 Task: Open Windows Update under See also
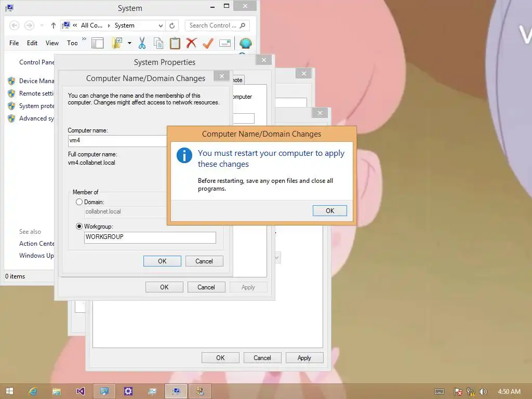pos(37,256)
